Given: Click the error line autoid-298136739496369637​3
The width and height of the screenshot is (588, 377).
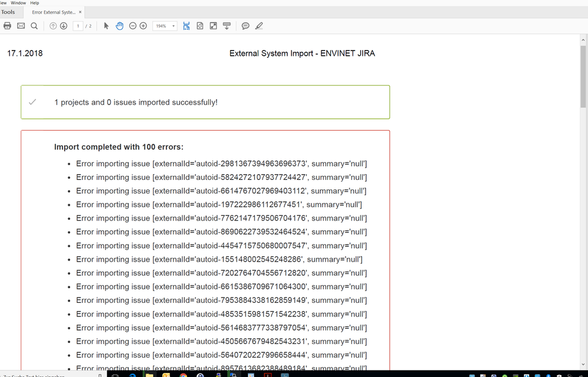Looking at the screenshot, I should (221, 164).
